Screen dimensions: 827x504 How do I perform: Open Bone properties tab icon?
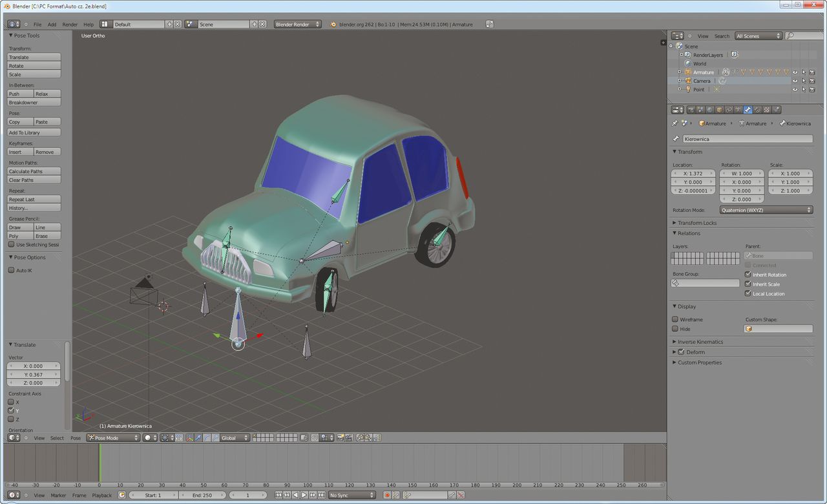pos(748,110)
